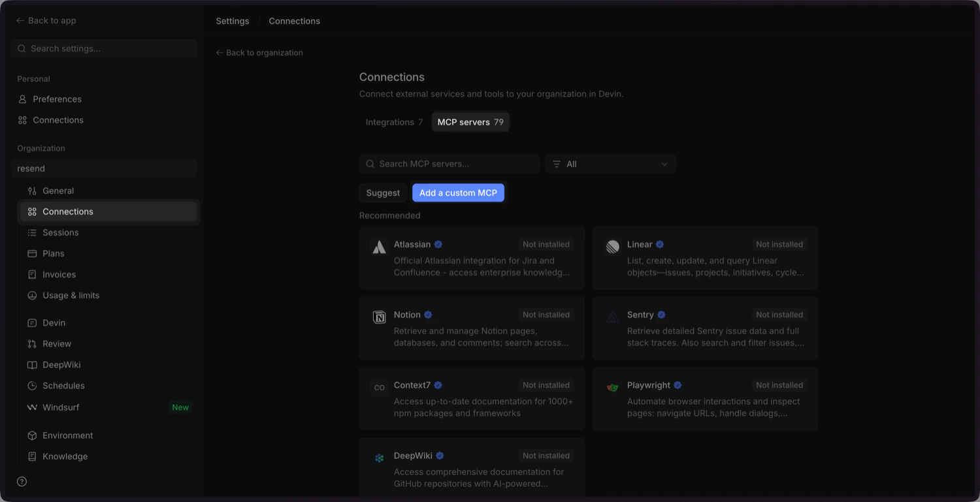The width and height of the screenshot is (980, 502).
Task: Expand the resend organization selector
Action: (x=104, y=168)
